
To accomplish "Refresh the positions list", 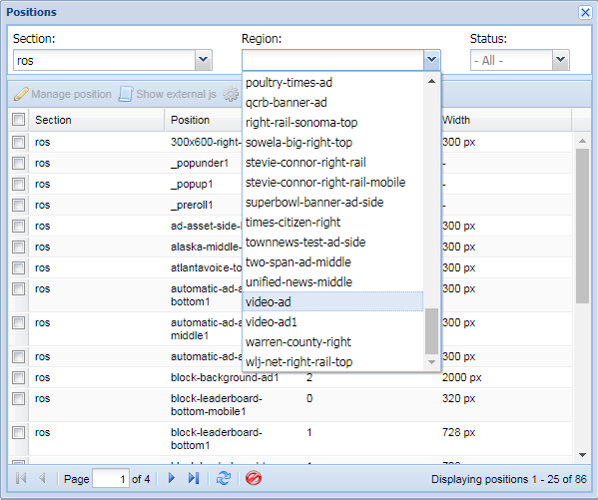I will point(223,478).
